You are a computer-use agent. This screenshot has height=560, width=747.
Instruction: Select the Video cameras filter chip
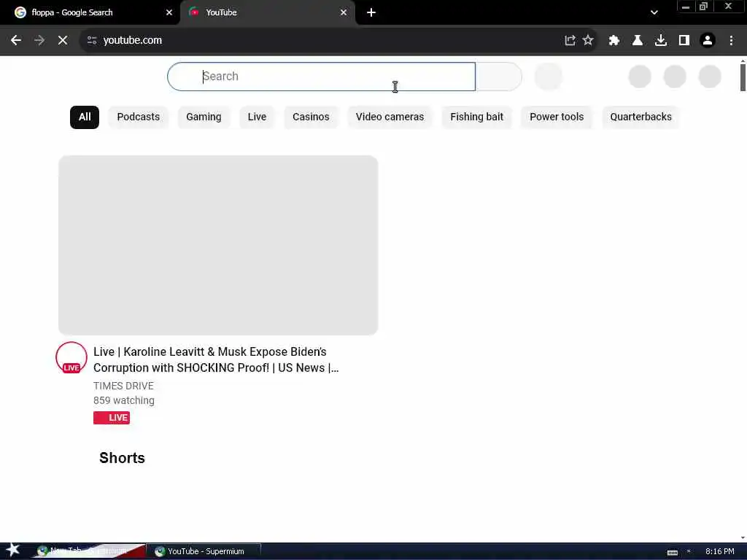(x=390, y=117)
